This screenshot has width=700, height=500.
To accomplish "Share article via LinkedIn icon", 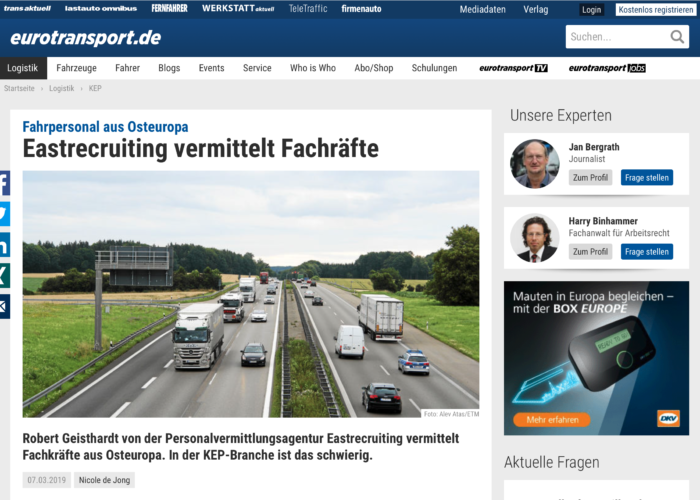I will (4, 245).
